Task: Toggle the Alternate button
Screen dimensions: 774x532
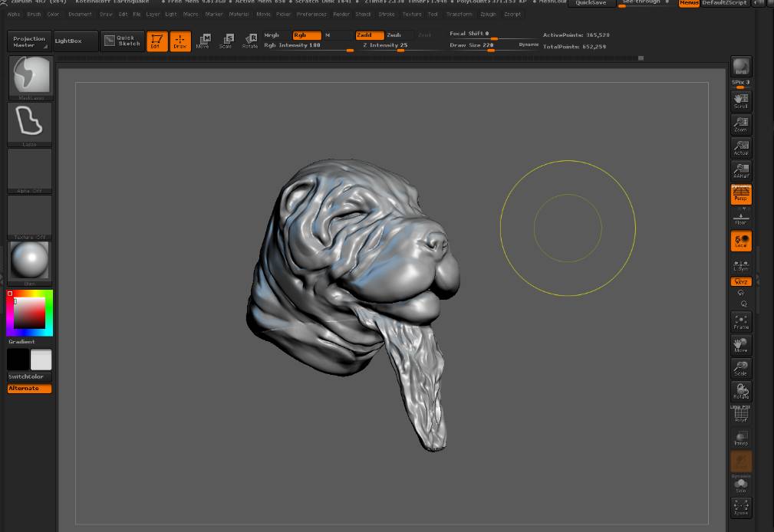Action: (29, 389)
